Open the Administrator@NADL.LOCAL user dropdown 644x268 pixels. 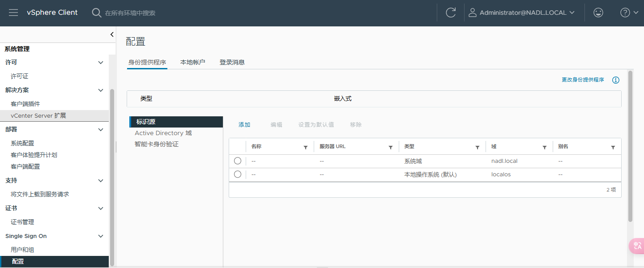pos(522,13)
